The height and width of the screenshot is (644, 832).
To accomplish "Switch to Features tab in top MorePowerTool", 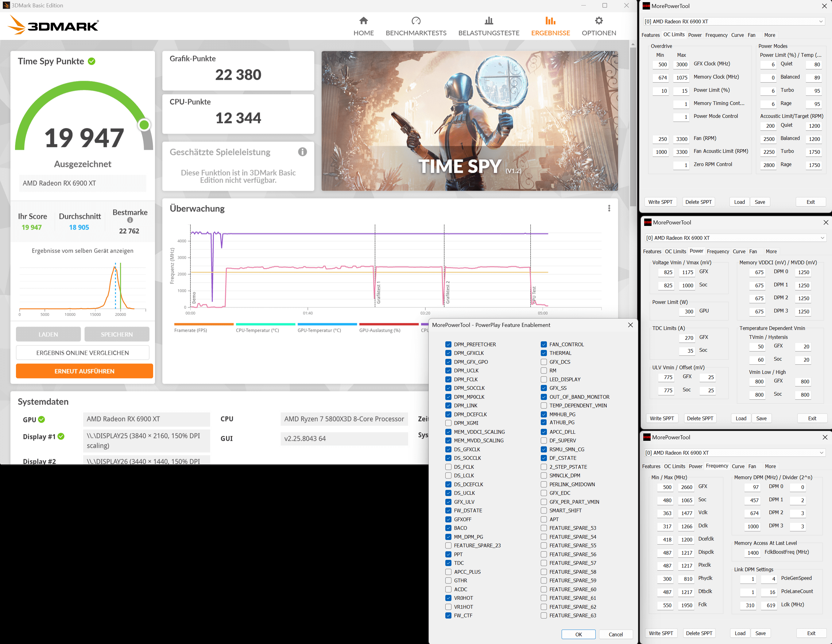I will coord(650,35).
